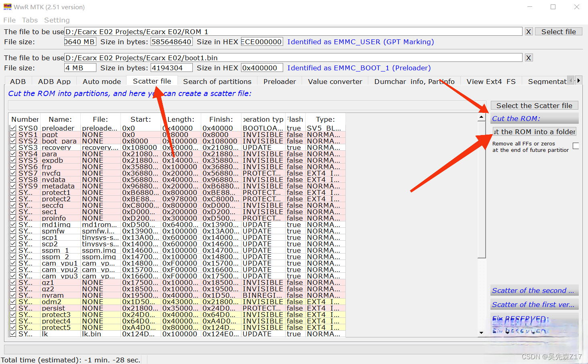Select the seccfg name cell
Image resolution: width=588 pixels, height=364 pixels.
(x=60, y=205)
